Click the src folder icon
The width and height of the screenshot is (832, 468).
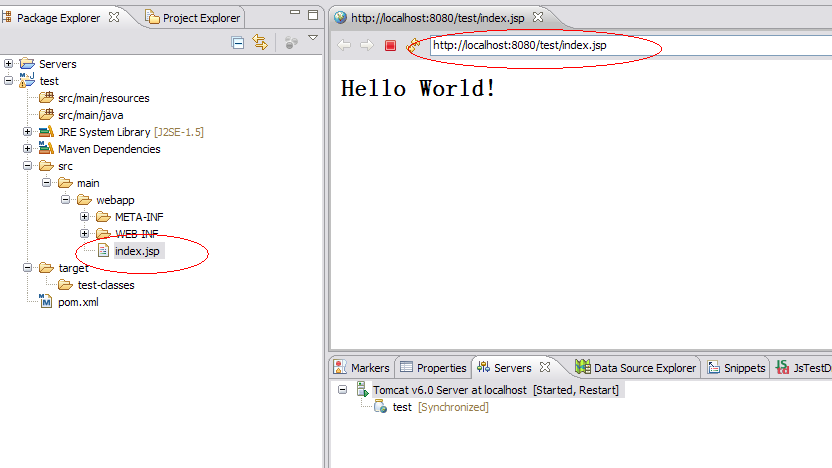(x=47, y=166)
